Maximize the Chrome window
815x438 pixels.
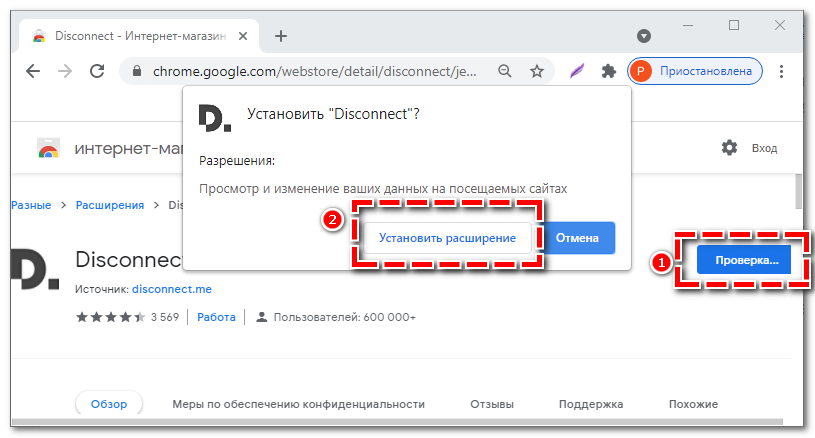pos(734,25)
